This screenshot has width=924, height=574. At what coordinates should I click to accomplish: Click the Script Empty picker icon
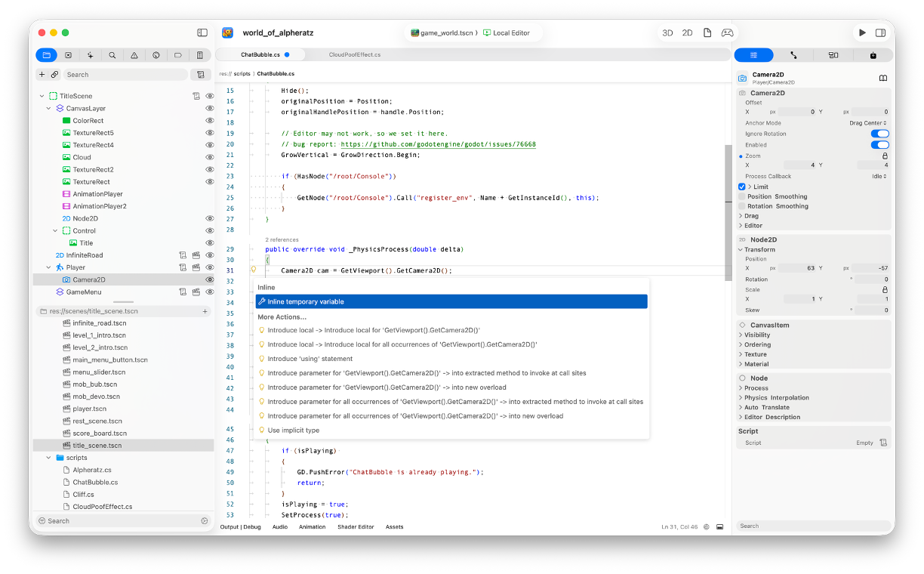[x=883, y=443]
